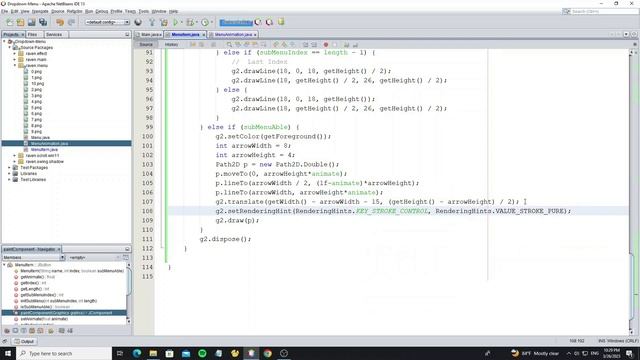Open File Explorer from the taskbar
This screenshot has height=360, width=640.
[153, 353]
